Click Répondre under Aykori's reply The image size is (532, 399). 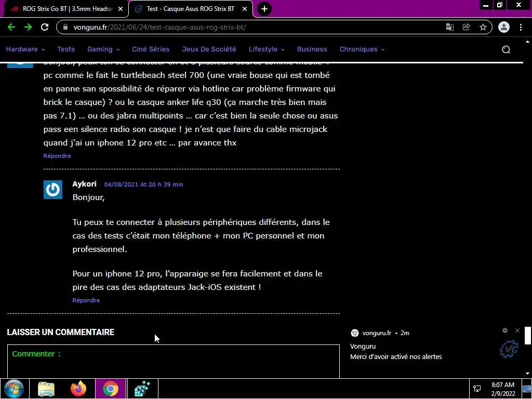click(86, 300)
